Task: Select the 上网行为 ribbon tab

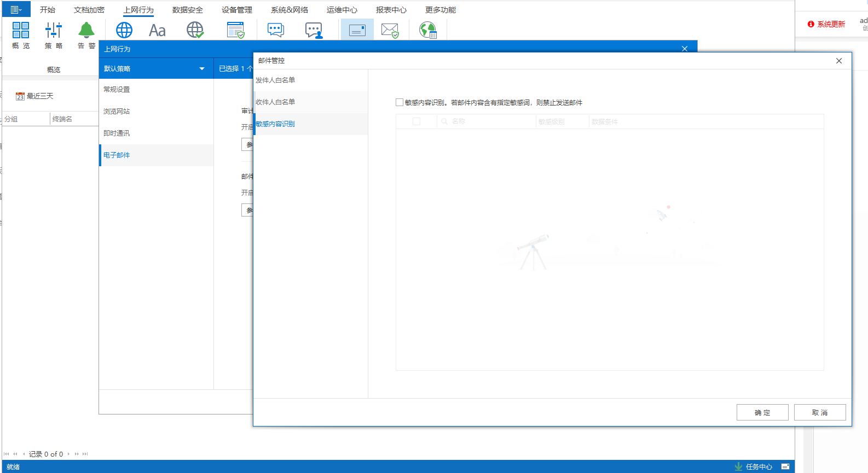Action: click(138, 10)
